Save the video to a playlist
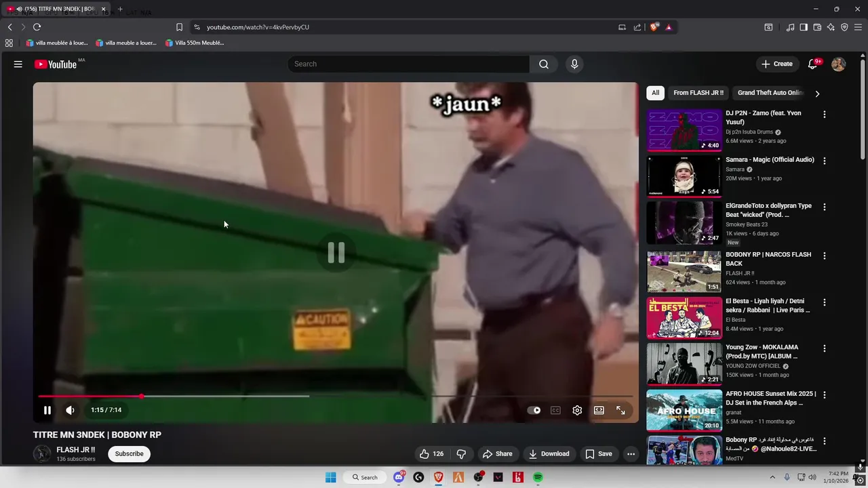868x488 pixels. coord(599,453)
